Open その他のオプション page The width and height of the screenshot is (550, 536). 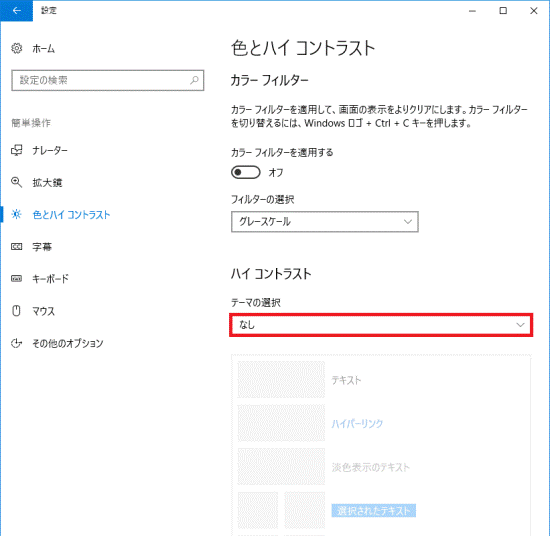point(68,343)
